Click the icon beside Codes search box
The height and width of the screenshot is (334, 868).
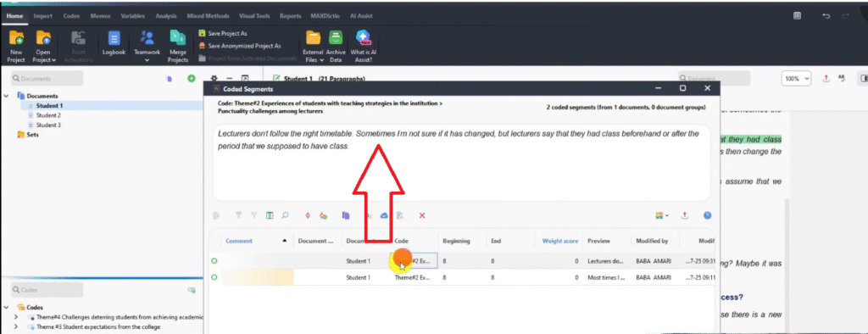tap(192, 290)
